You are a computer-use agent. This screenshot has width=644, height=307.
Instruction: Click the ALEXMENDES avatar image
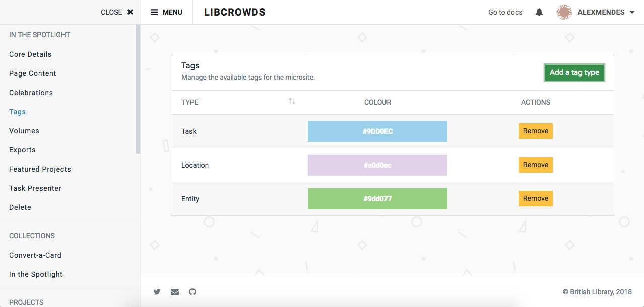564,12
